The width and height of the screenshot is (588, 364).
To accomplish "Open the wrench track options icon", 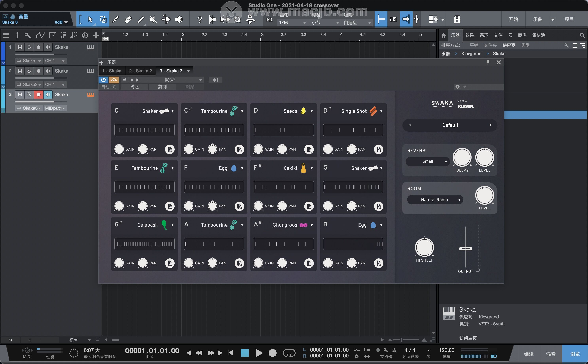I will 28,35.
